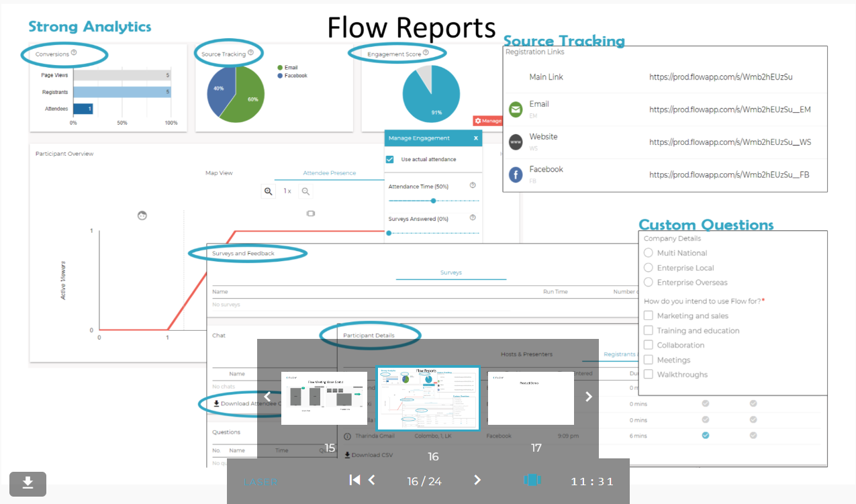
Task: Open help icon next to Source Tracking
Action: pyautogui.click(x=250, y=53)
